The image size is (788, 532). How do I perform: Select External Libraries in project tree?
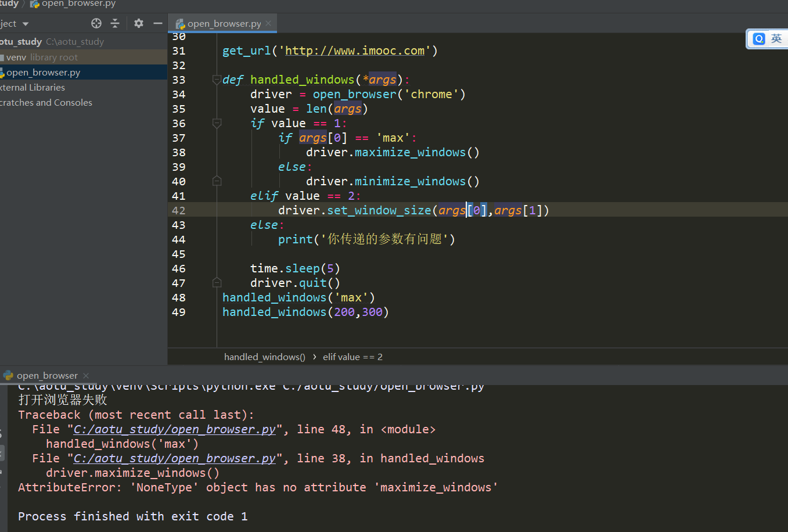[33, 87]
